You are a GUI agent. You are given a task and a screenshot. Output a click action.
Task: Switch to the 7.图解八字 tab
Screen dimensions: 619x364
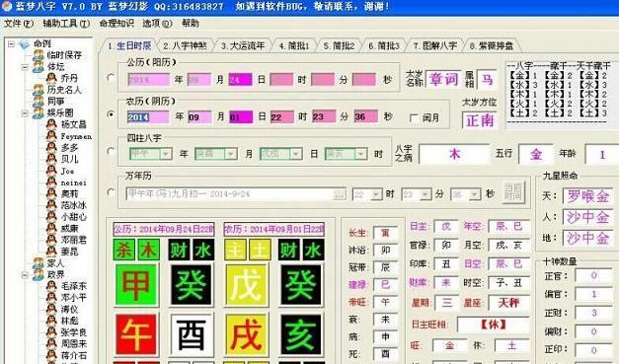click(x=435, y=45)
